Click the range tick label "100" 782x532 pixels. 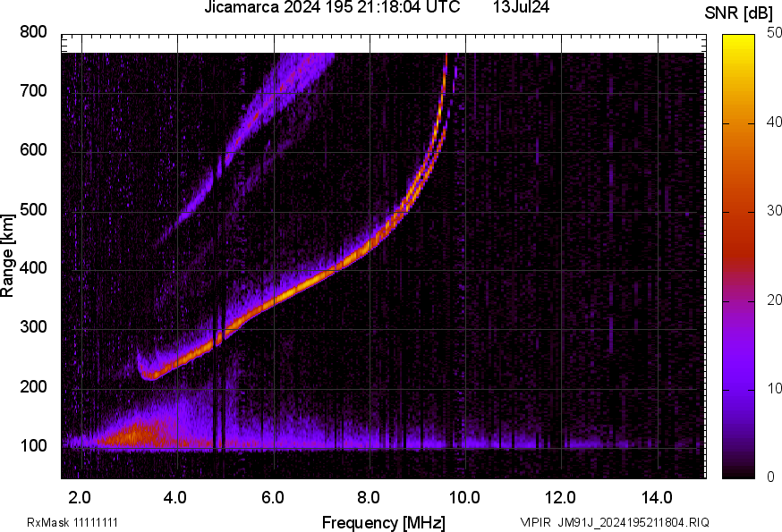click(x=33, y=445)
